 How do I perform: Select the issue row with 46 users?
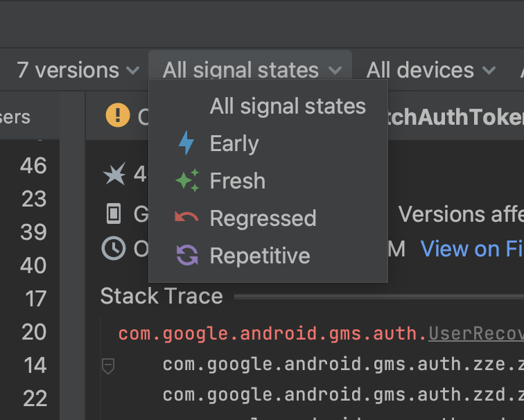33,166
